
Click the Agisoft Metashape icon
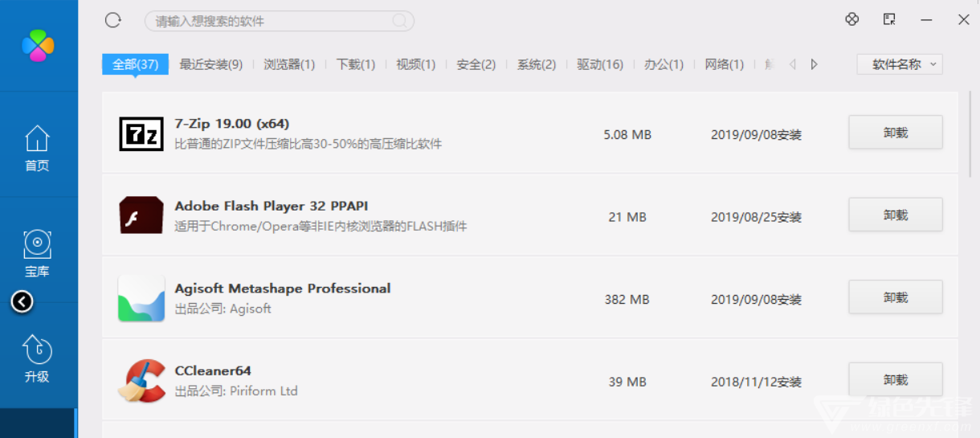click(x=141, y=298)
